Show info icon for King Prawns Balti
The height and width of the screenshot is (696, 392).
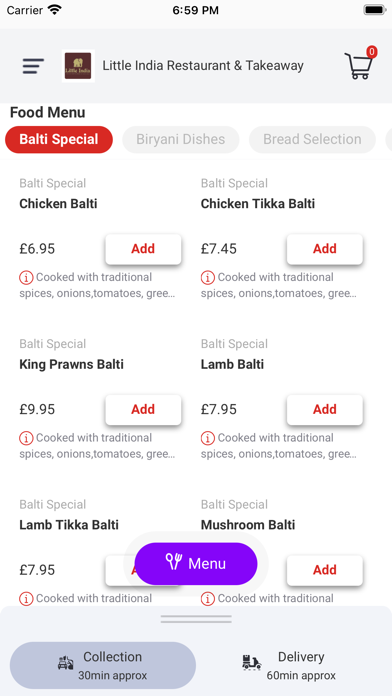coord(26,439)
